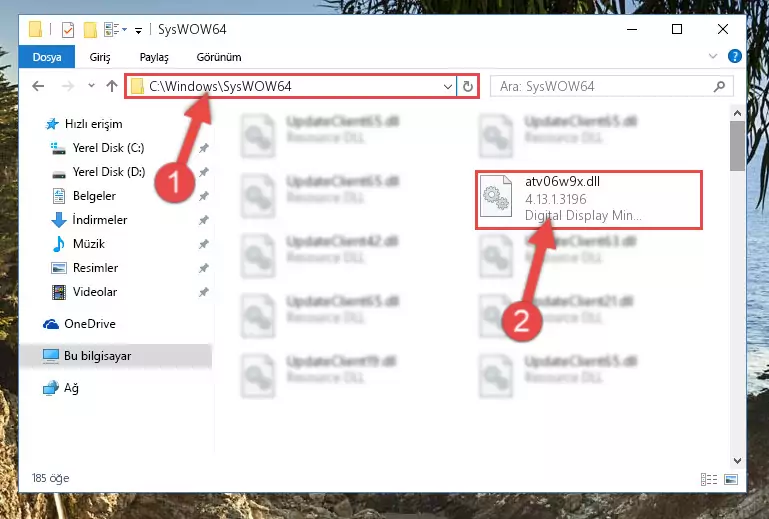Image resolution: width=769 pixels, height=519 pixels.
Task: Click the New folder quick access icon
Action: click(90, 29)
